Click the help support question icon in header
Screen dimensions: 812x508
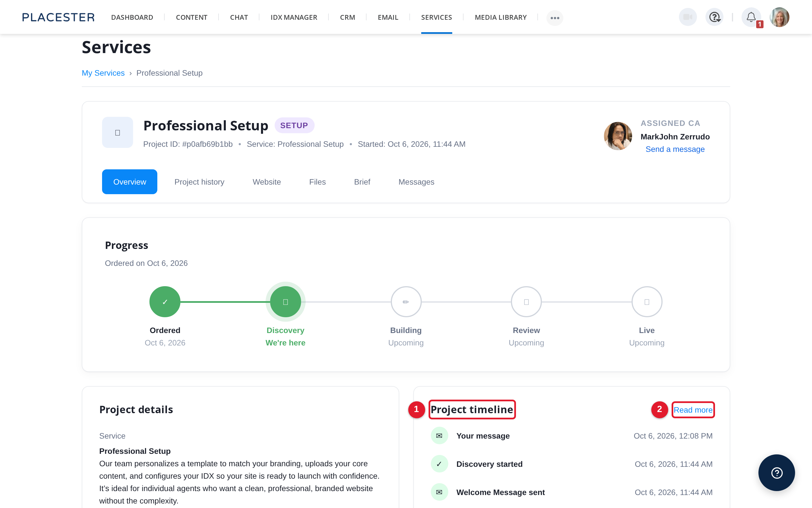pyautogui.click(x=714, y=17)
